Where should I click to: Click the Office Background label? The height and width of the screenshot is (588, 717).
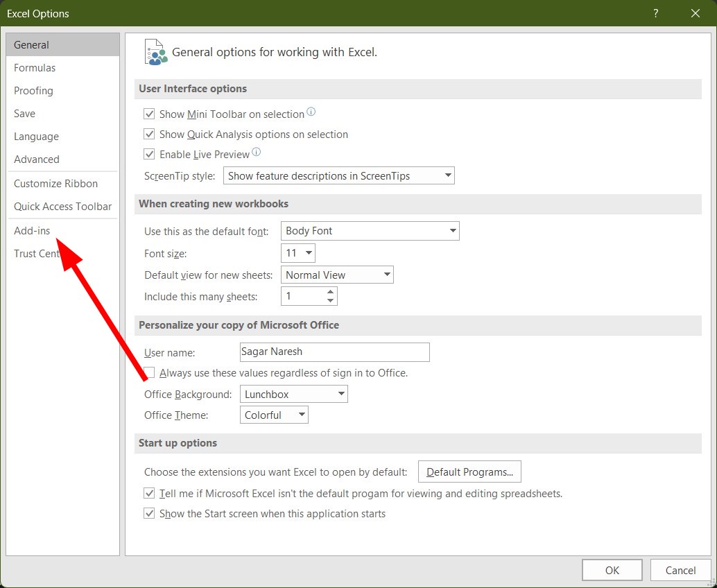[x=188, y=395]
